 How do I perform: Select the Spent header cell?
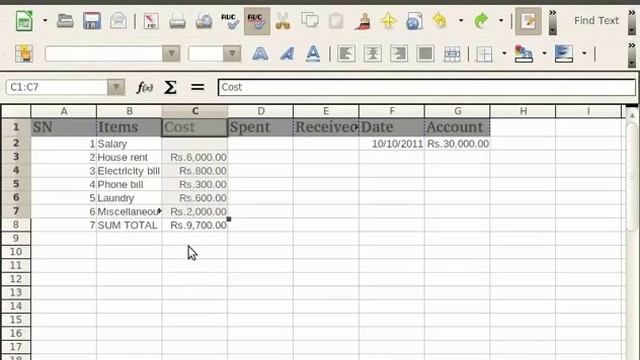coord(260,127)
